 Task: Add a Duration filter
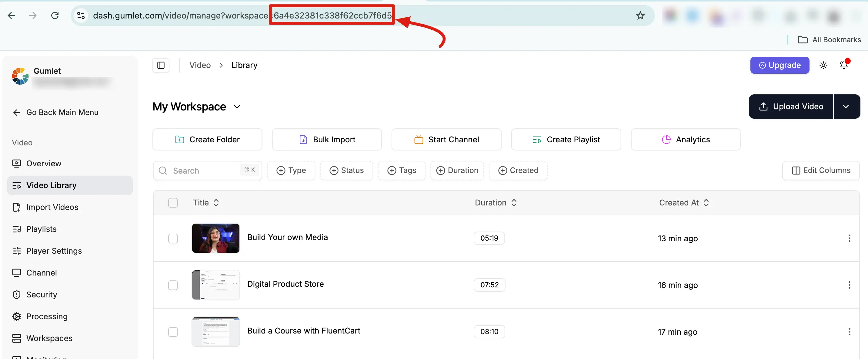[x=457, y=170]
